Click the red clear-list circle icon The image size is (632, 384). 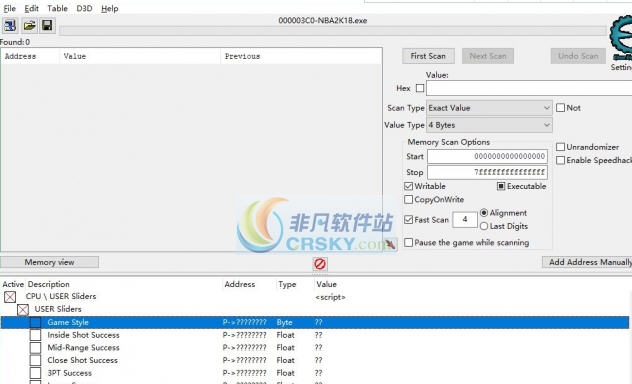click(320, 264)
